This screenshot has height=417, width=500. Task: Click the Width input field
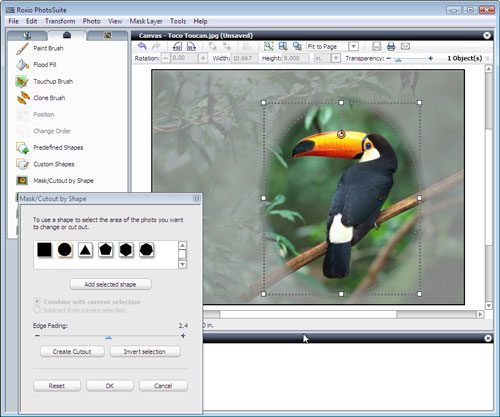[x=244, y=58]
